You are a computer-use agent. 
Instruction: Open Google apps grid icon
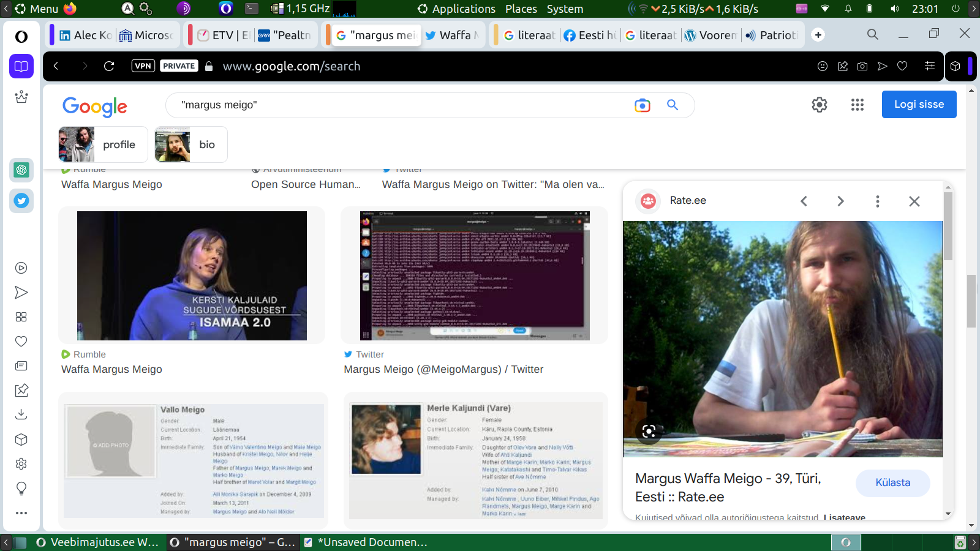(x=857, y=105)
